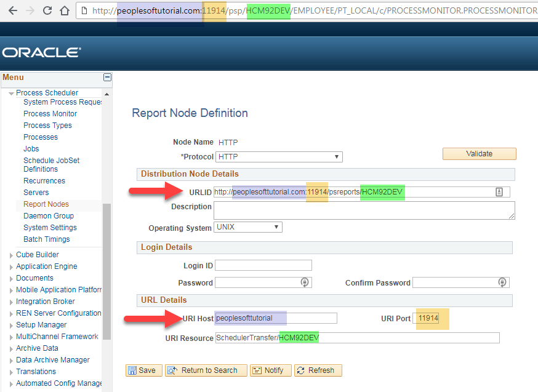Go back using the browser back arrow
This screenshot has width=538, height=392.
[x=13, y=10]
